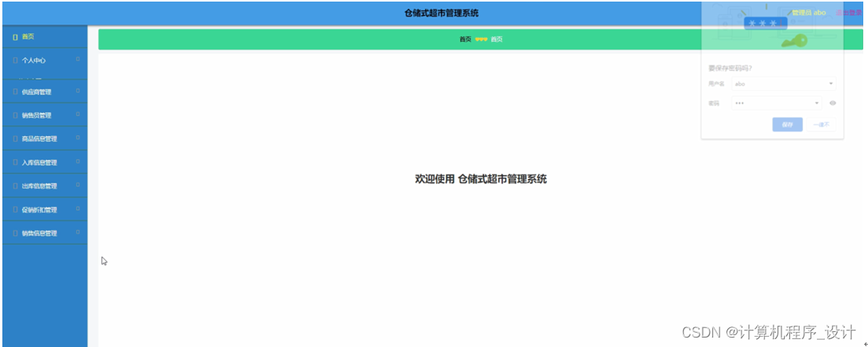Image resolution: width=868 pixels, height=347 pixels.
Task: Click the icon left of 促销折扣管理
Action: (15, 209)
